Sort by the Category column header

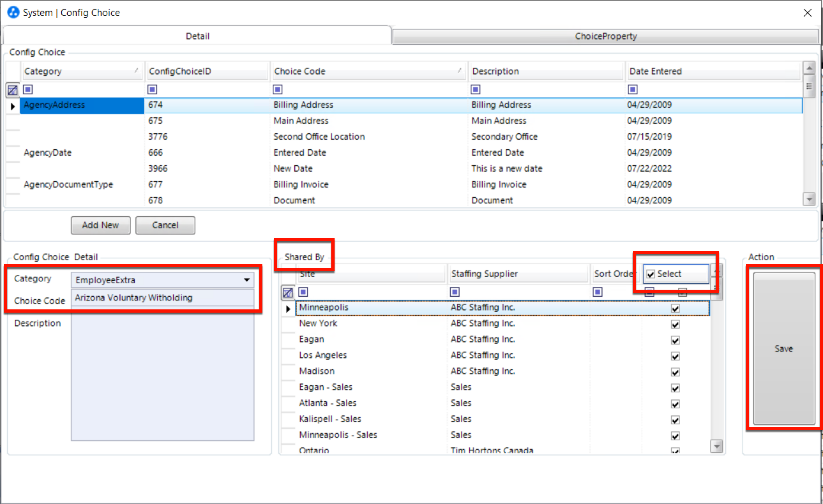click(82, 71)
